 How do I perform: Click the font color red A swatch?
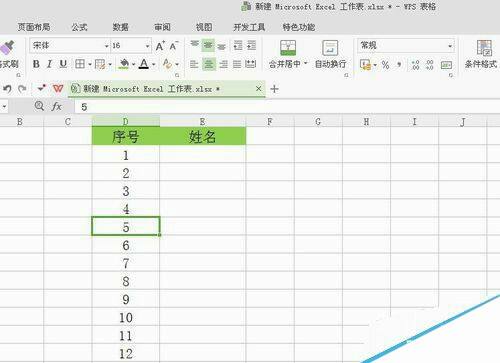(x=144, y=64)
